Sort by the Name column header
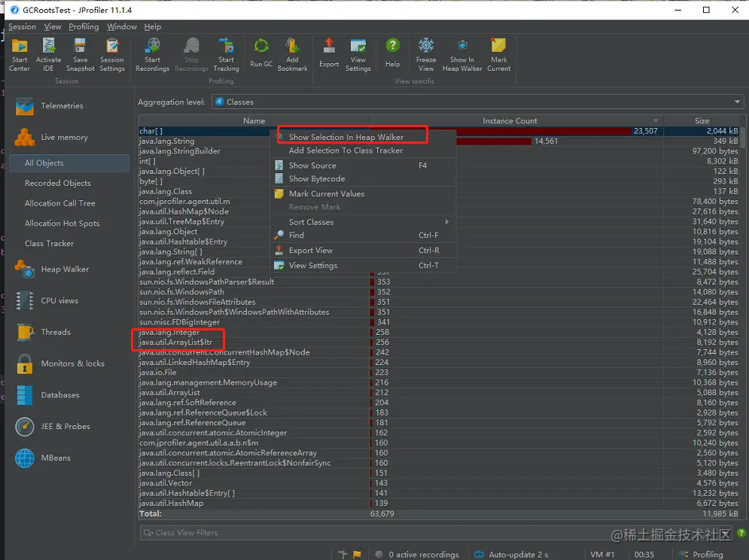This screenshot has height=560, width=749. (254, 121)
